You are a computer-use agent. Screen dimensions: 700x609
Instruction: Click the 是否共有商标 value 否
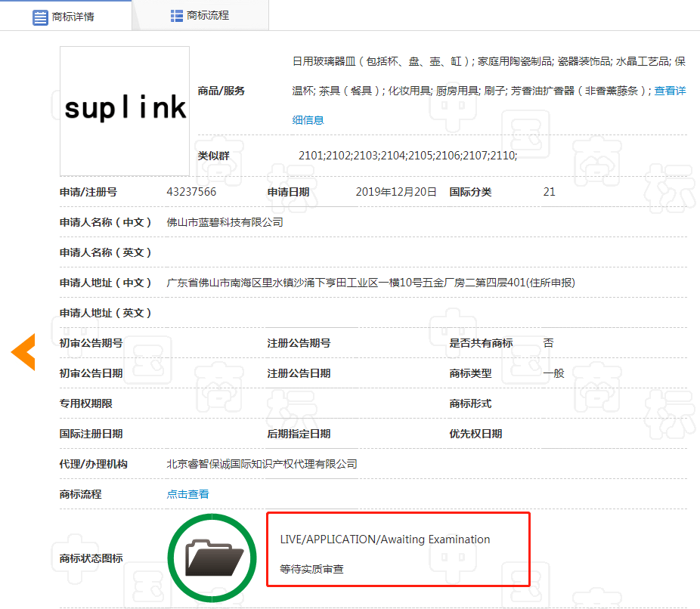click(x=548, y=343)
